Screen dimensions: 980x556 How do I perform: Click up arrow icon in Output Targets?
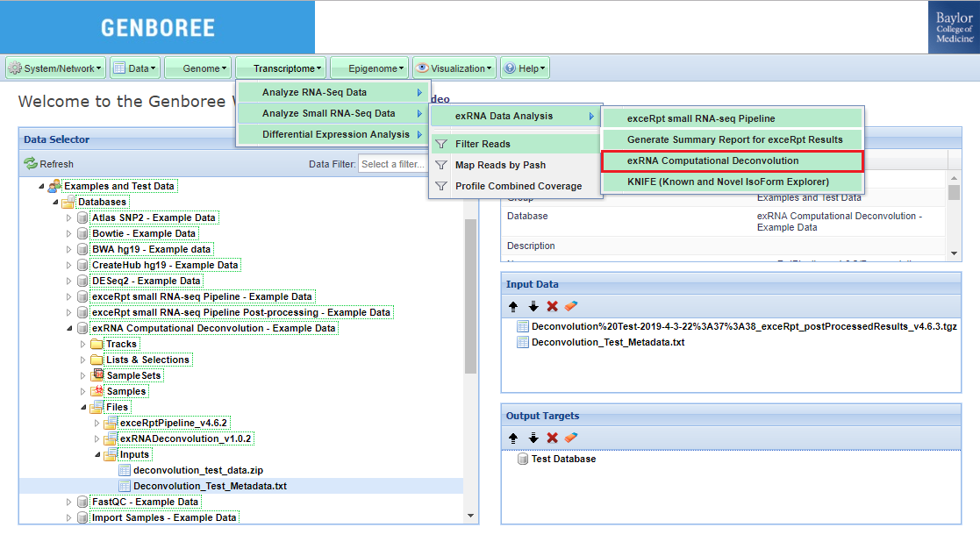513,438
